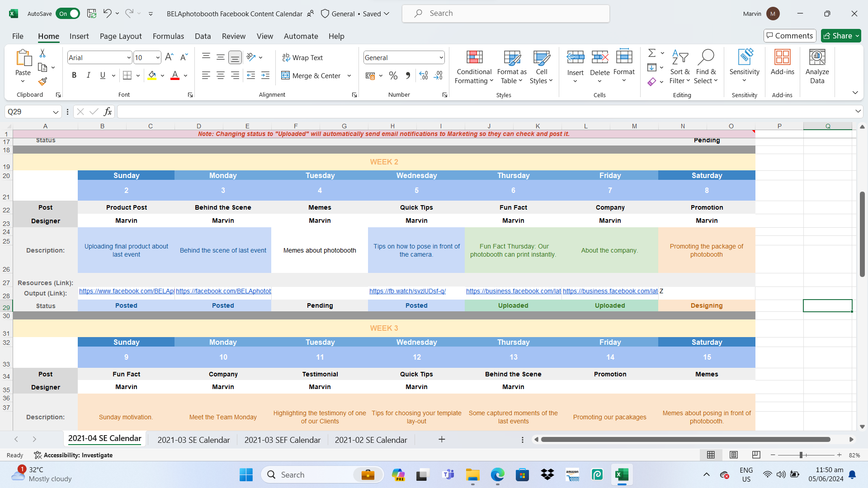Click the Comments button

[x=790, y=36]
